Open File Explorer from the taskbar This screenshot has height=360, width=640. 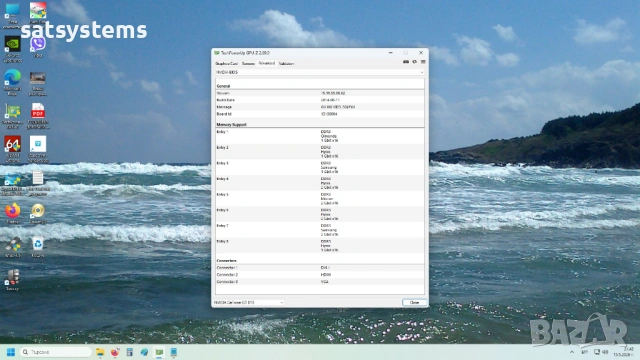(x=100, y=352)
